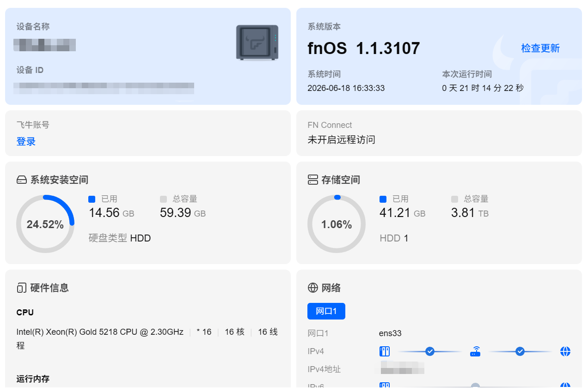
Task: Click 登录 to sign in to the 飞牛 account
Action: (x=26, y=142)
